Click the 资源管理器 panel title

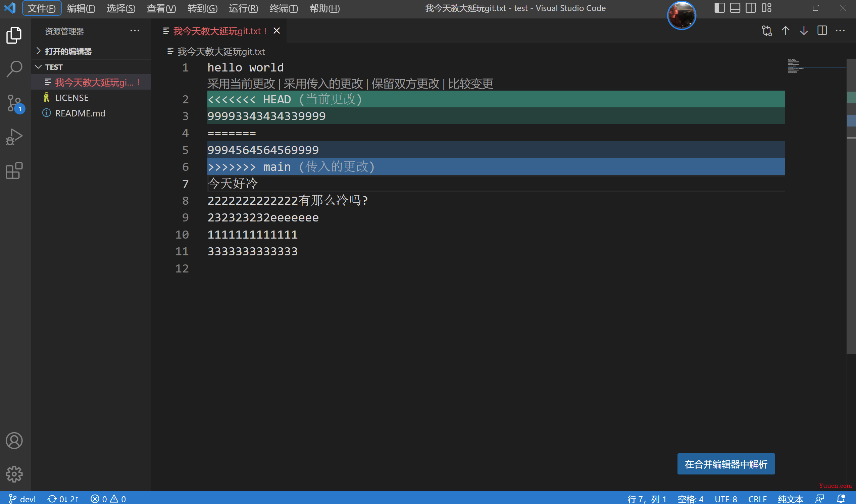[x=64, y=31]
